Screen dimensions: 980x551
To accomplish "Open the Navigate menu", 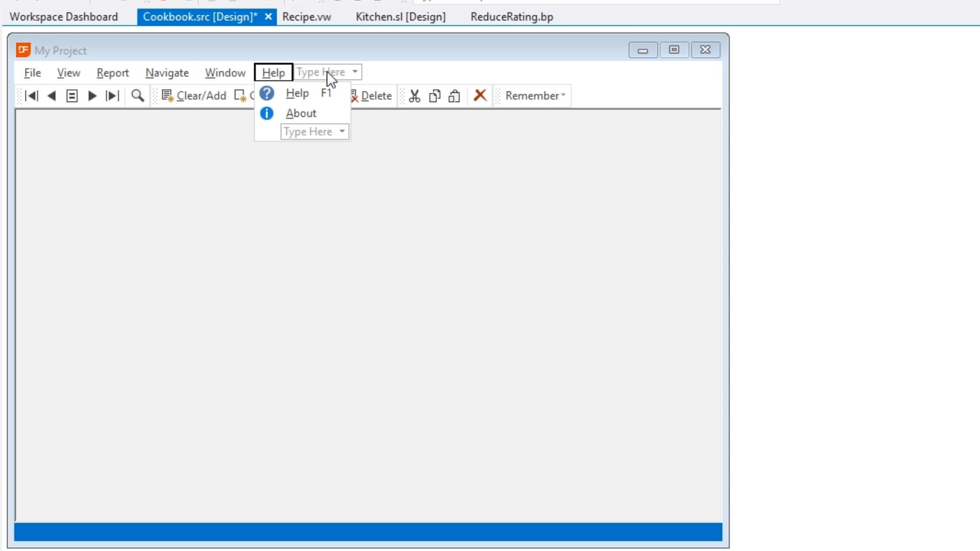I will pyautogui.click(x=167, y=73).
